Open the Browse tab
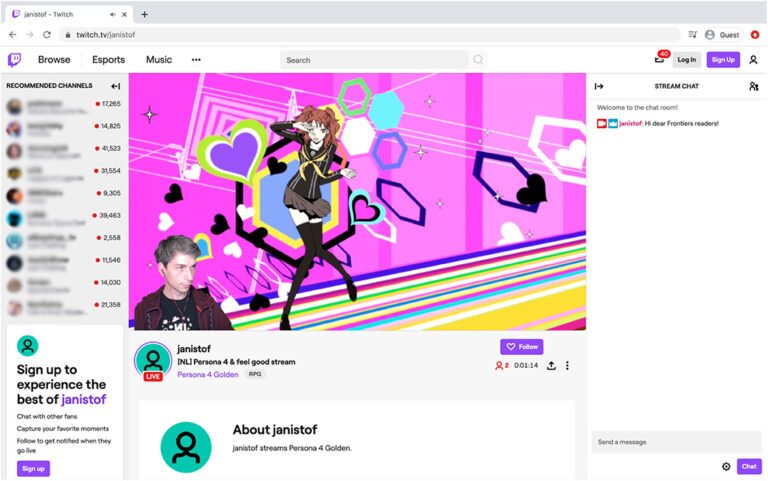The width and height of the screenshot is (768, 481). pos(54,60)
